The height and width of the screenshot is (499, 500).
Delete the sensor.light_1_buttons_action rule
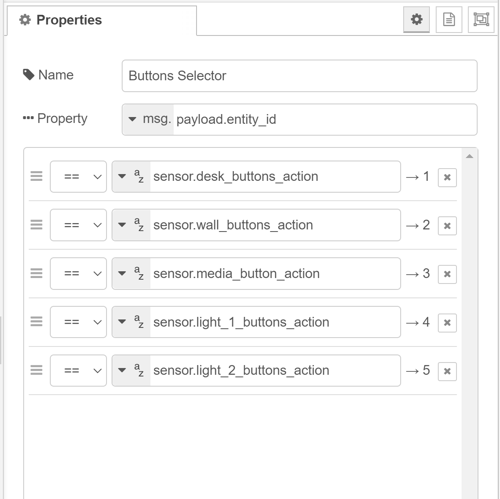click(447, 323)
